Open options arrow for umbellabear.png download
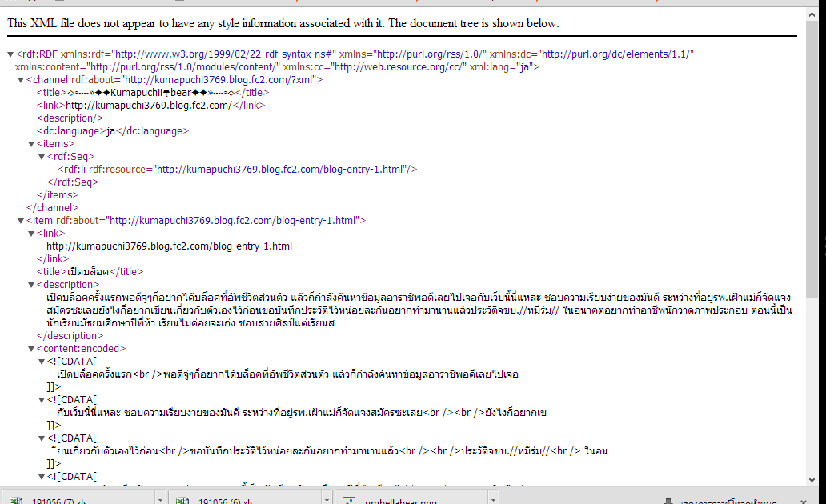This screenshot has width=826, height=504. tap(493, 498)
